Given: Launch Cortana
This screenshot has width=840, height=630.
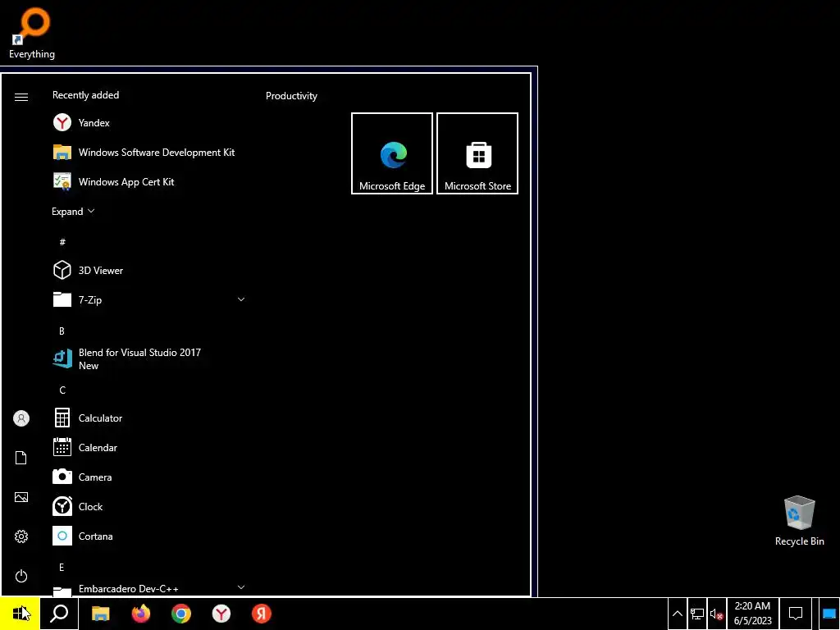Looking at the screenshot, I should point(149,536).
